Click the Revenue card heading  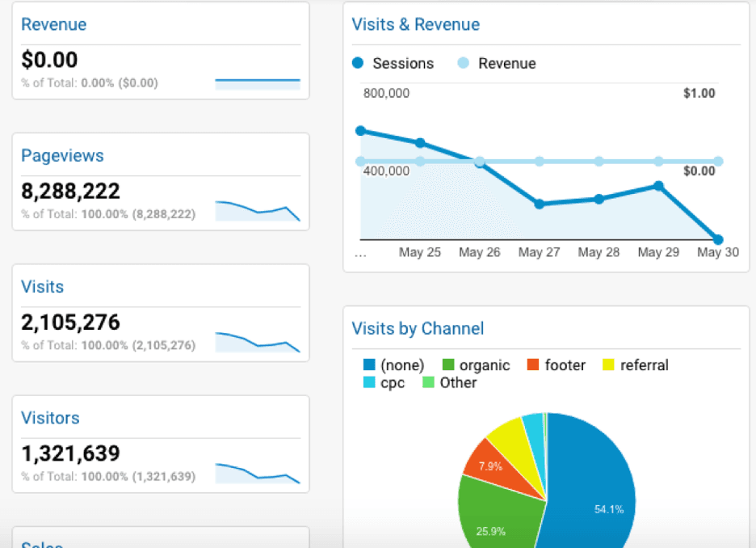[x=53, y=24]
